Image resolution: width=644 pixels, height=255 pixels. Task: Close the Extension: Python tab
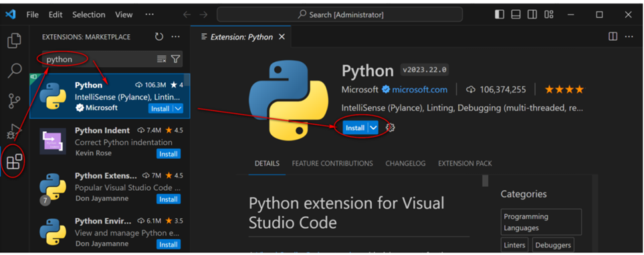click(x=282, y=37)
